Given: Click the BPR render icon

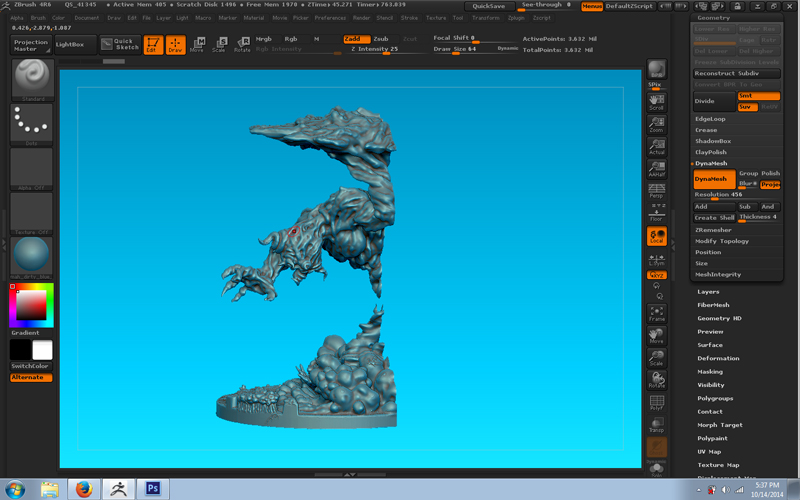Looking at the screenshot, I should [657, 69].
